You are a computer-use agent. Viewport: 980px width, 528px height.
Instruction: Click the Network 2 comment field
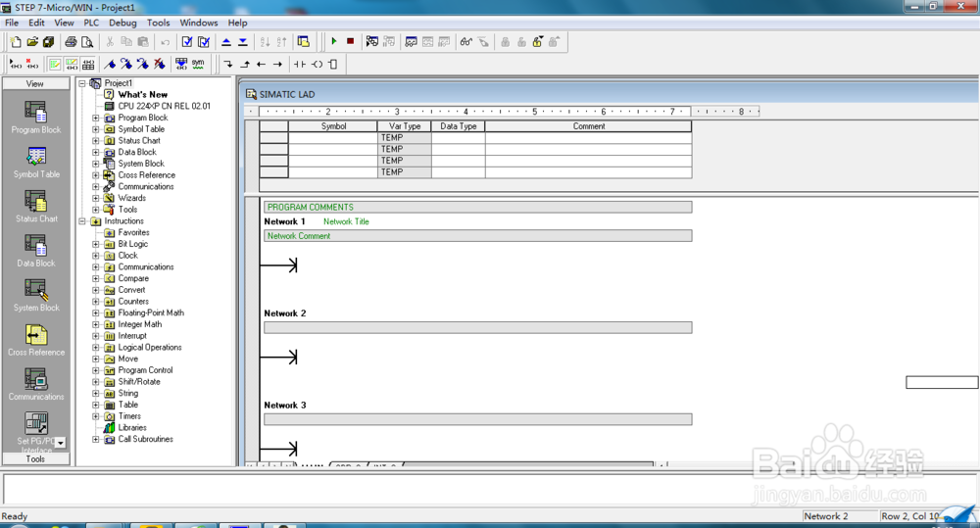coord(477,327)
